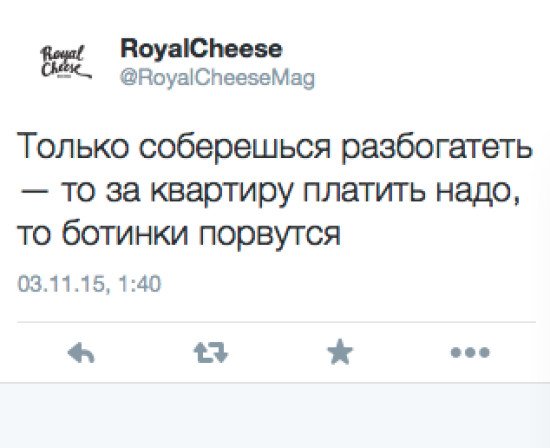Favorite the tweet with the star

pyautogui.click(x=340, y=352)
